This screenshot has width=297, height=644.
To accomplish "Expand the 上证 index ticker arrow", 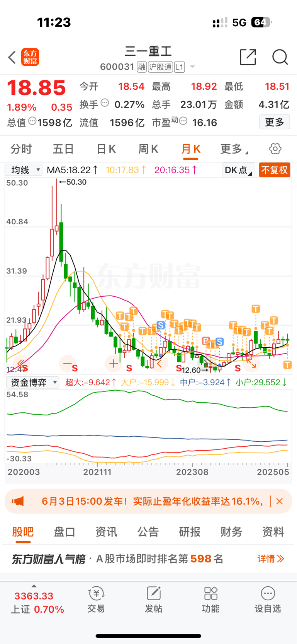I will point(34,586).
